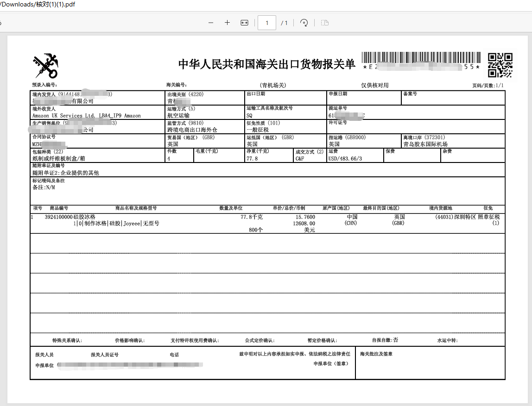
Task: Rotate the customs declaration page clockwise
Action: pyautogui.click(x=304, y=22)
